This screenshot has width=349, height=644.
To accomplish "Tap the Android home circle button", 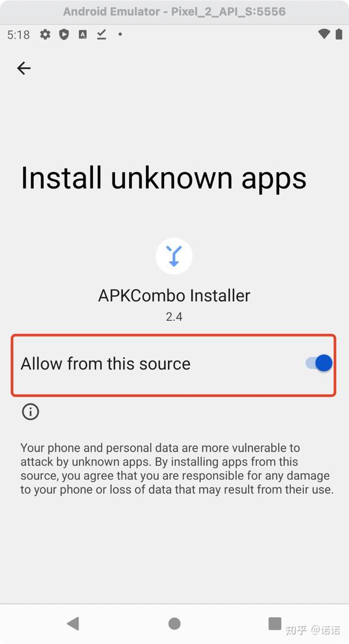I will tap(174, 624).
